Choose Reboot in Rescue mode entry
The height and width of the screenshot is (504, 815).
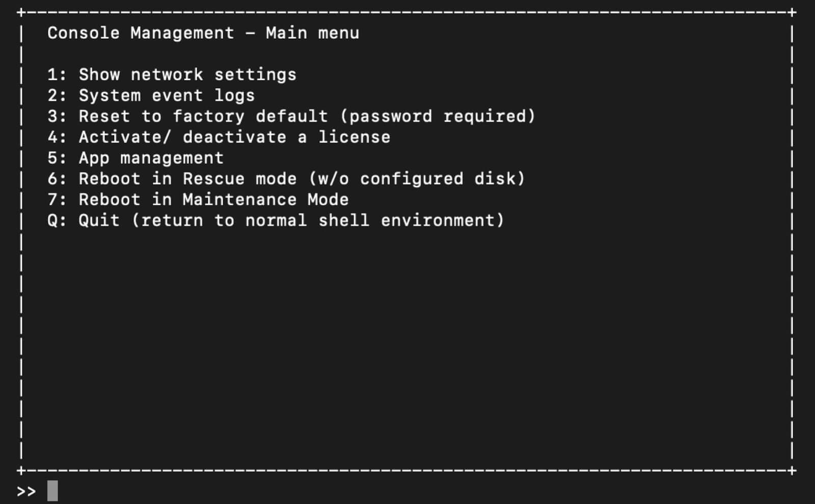[x=286, y=179]
